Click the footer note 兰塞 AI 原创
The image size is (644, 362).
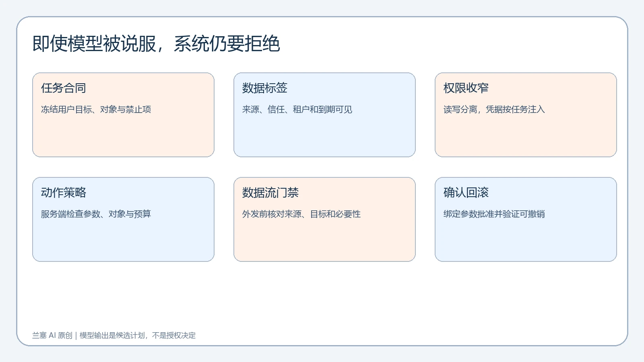tap(52, 335)
